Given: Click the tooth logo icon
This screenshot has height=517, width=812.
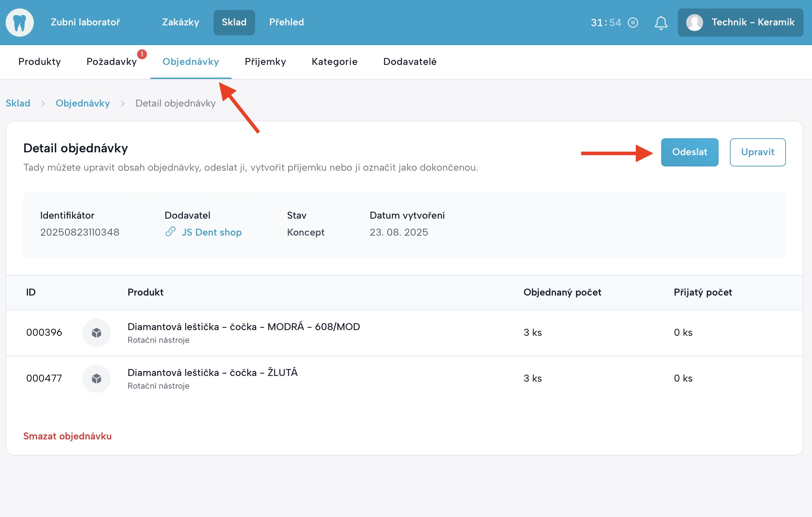Looking at the screenshot, I should click(20, 23).
